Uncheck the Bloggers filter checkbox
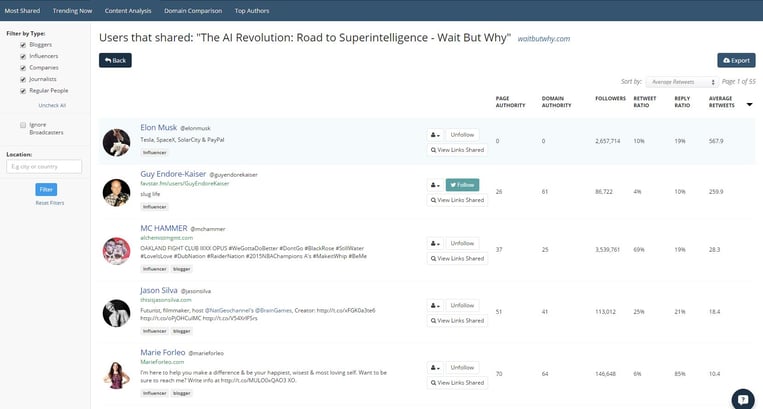Viewport: 763px width, 409px height. coord(23,45)
